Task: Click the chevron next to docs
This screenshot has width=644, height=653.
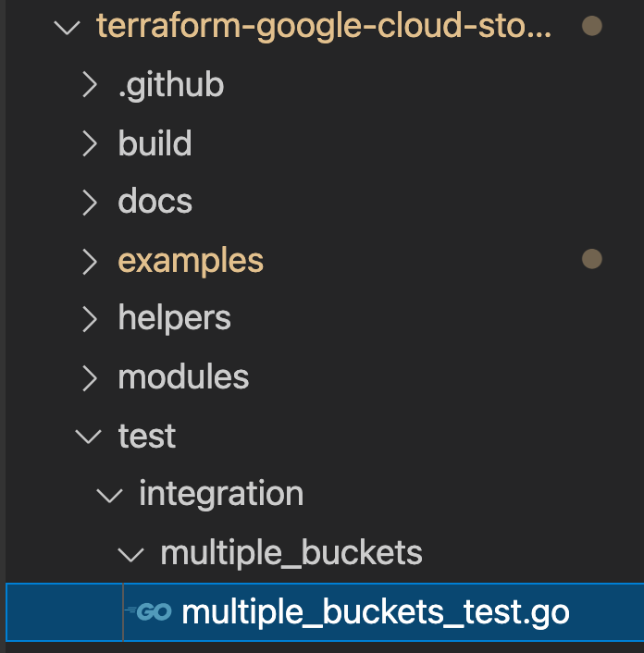Action: pos(89,202)
